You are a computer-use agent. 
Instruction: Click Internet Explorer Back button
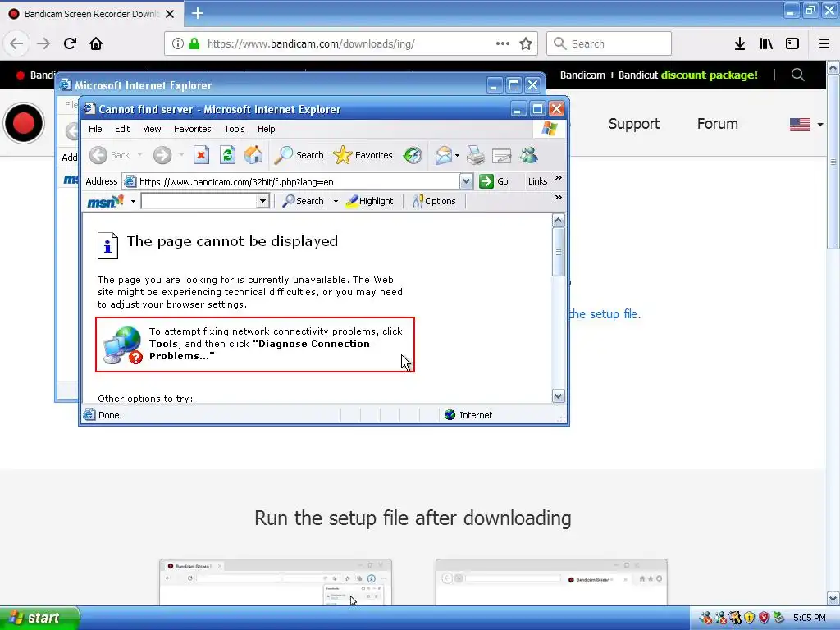[110, 155]
